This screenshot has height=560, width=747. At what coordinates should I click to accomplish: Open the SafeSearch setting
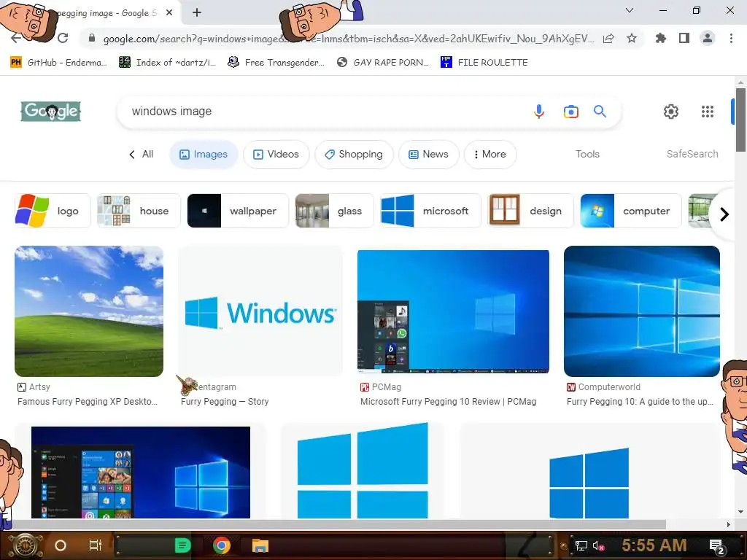(692, 155)
